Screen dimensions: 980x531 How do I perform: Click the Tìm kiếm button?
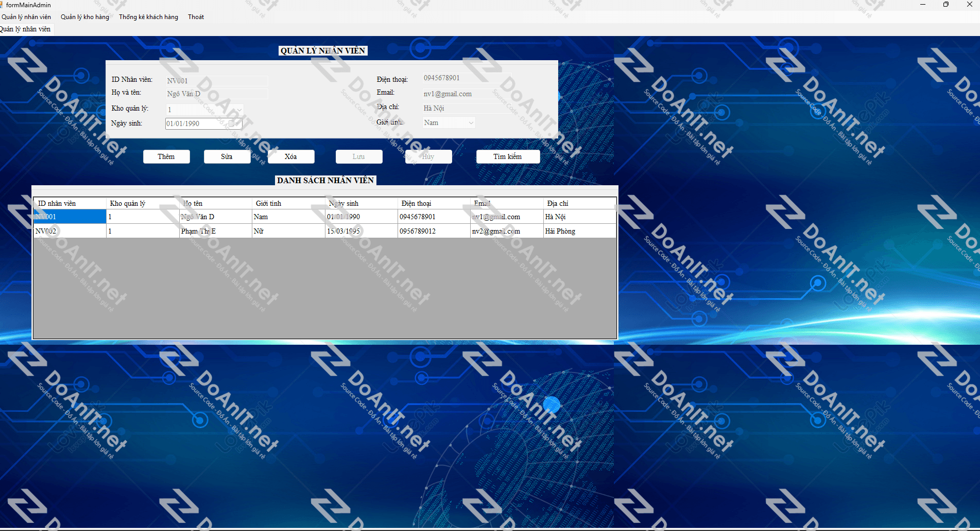[508, 157]
